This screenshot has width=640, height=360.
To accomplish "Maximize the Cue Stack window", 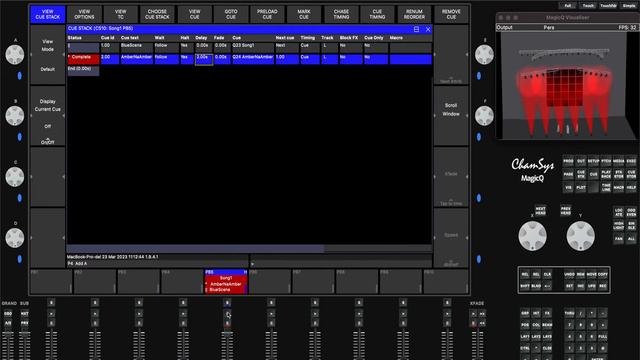I will 416,29.
